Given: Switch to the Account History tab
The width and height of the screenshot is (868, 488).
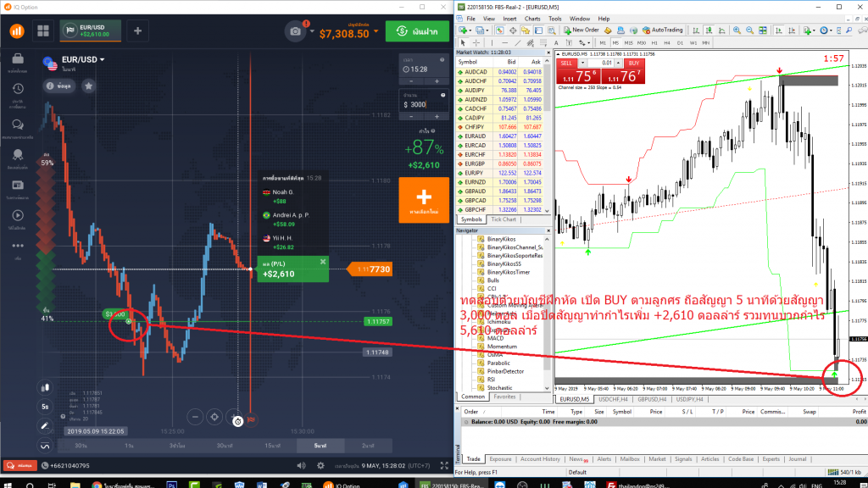Looking at the screenshot, I should [540, 459].
